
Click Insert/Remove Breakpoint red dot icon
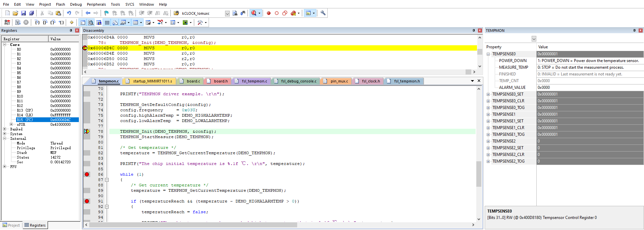pyautogui.click(x=269, y=13)
